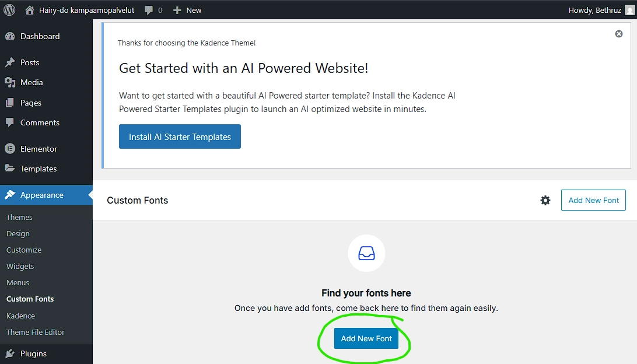
Task: Click the WordPress logo icon
Action: 9,10
